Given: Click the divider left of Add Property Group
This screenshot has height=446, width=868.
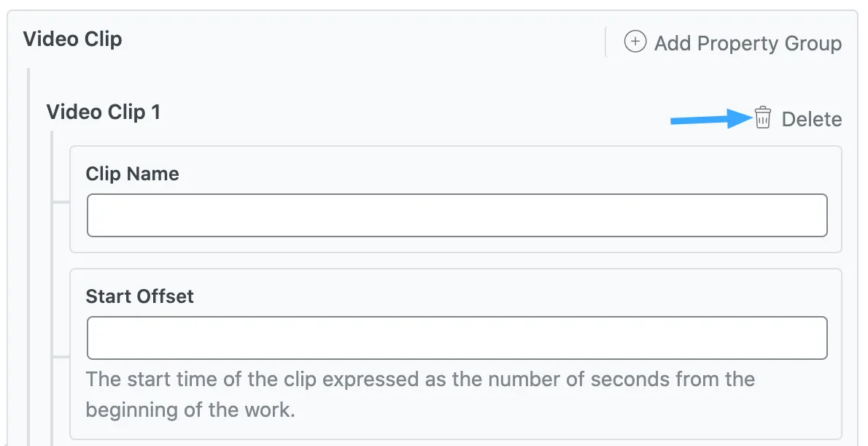Looking at the screenshot, I should coord(606,42).
